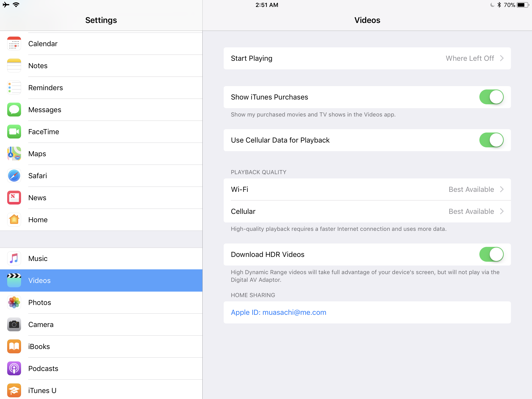Image resolution: width=532 pixels, height=399 pixels.
Task: Tap the Reminders app icon
Action: point(14,88)
